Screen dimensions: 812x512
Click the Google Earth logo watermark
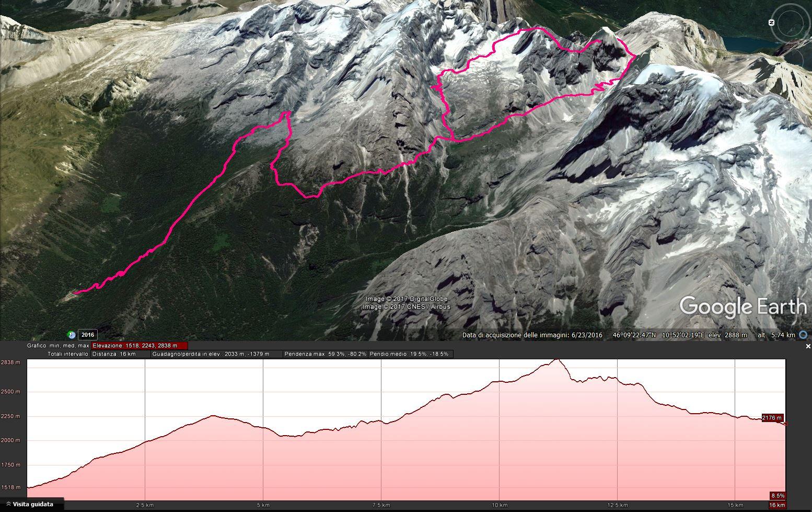tap(743, 306)
